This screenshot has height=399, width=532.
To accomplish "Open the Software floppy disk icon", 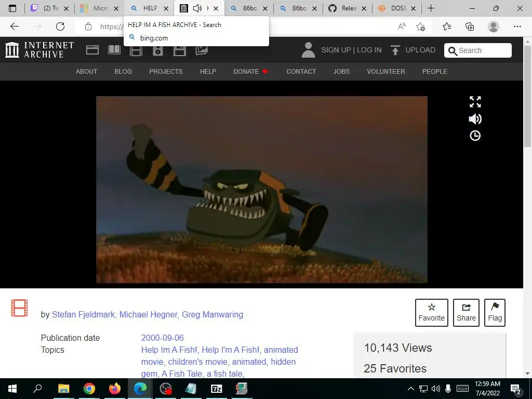I will pyautogui.click(x=179, y=50).
